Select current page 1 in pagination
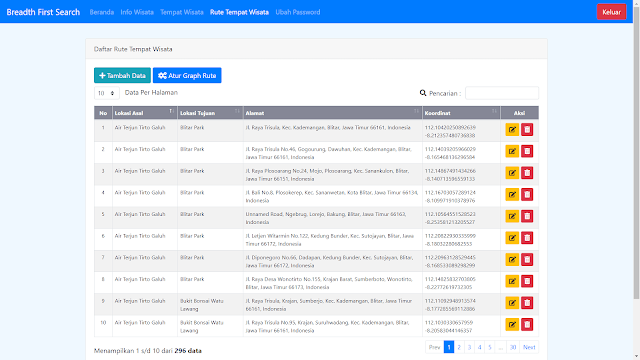Image resolution: width=640 pixels, height=360 pixels. [x=449, y=347]
